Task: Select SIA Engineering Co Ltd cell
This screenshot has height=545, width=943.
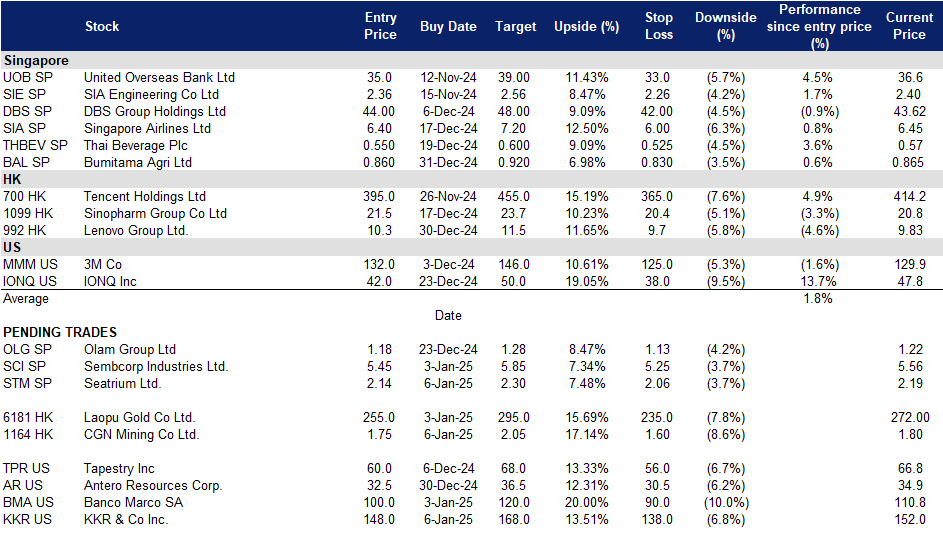Action: point(152,94)
